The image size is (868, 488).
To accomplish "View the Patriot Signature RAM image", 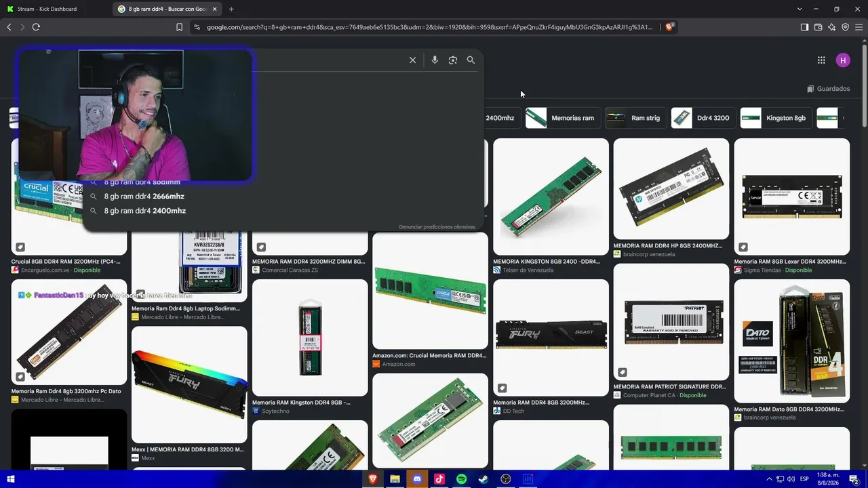I will (671, 322).
